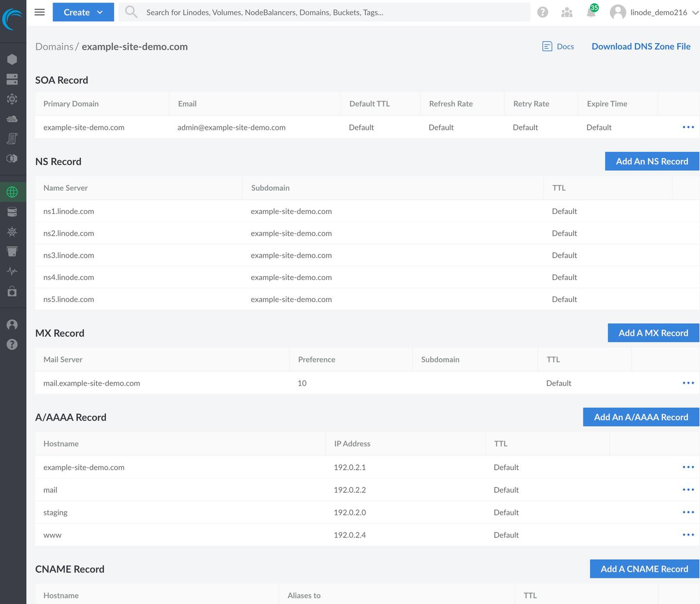Open Firewalls via the brick wall sidebar icon
The height and width of the screenshot is (604, 700).
pos(12,119)
